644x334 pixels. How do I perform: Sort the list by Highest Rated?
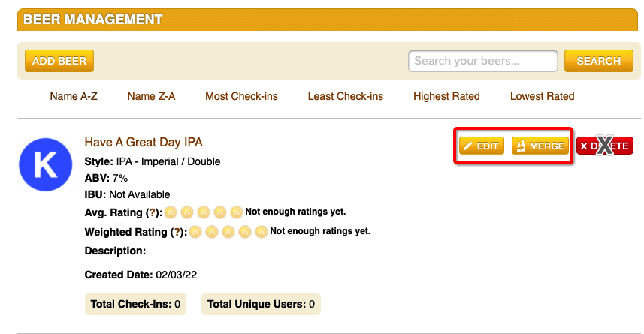446,96
